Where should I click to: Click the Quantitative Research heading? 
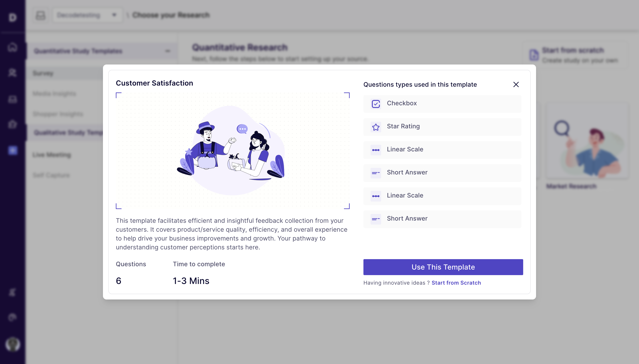click(240, 47)
